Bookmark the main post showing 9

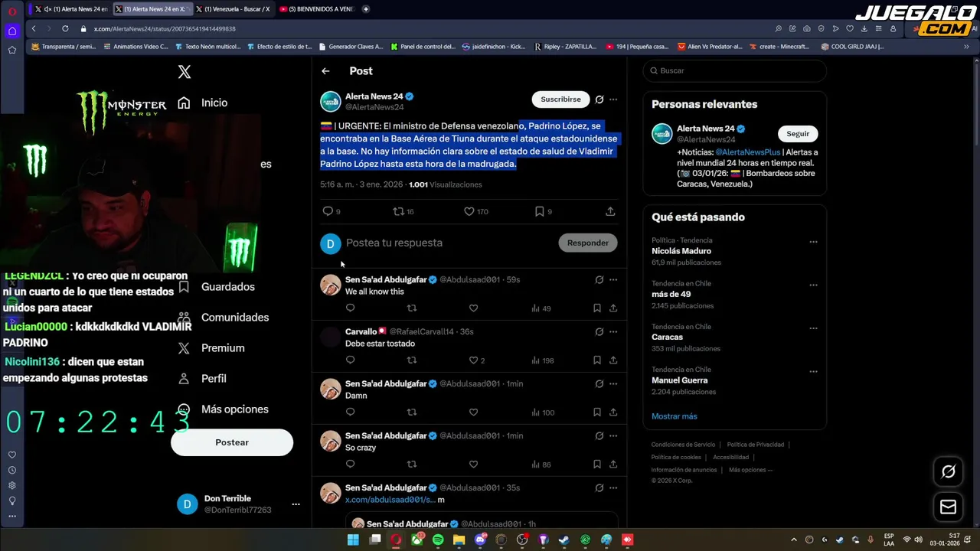(x=539, y=211)
